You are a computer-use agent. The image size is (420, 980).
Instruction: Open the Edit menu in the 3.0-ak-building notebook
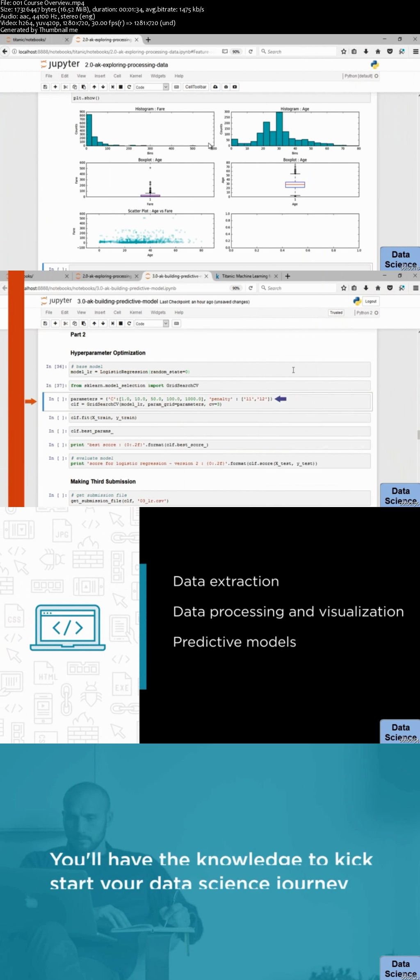(65, 312)
